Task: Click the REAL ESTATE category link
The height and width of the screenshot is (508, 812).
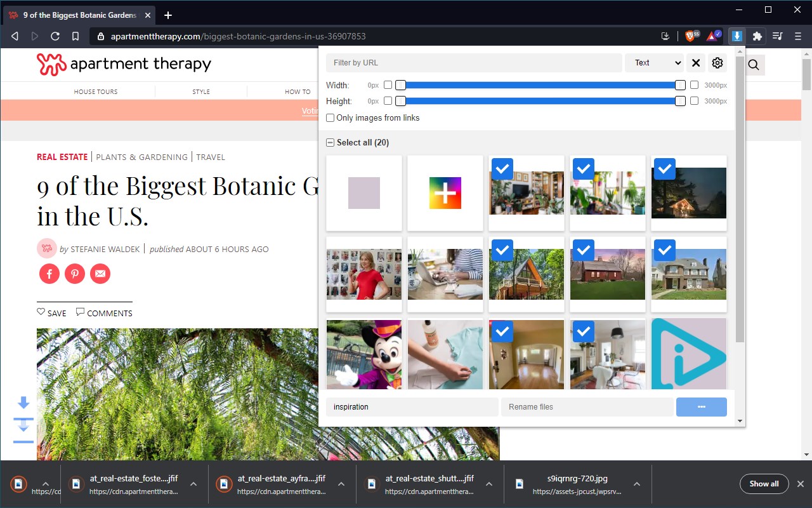Action: (x=62, y=157)
